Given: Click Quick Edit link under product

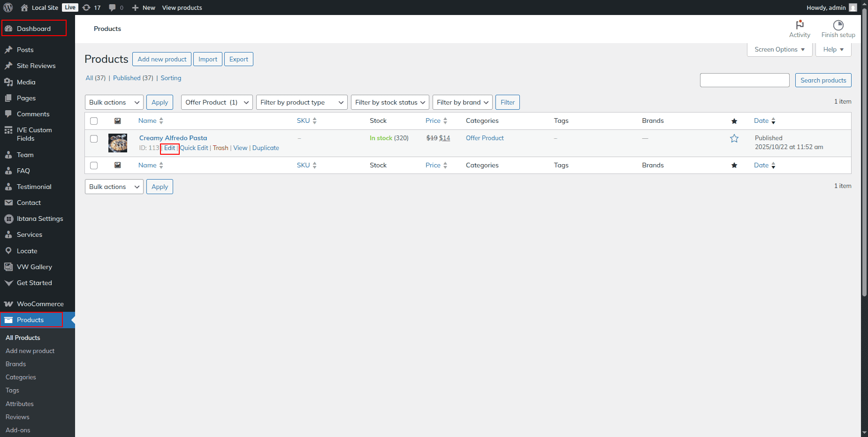Looking at the screenshot, I should click(194, 148).
